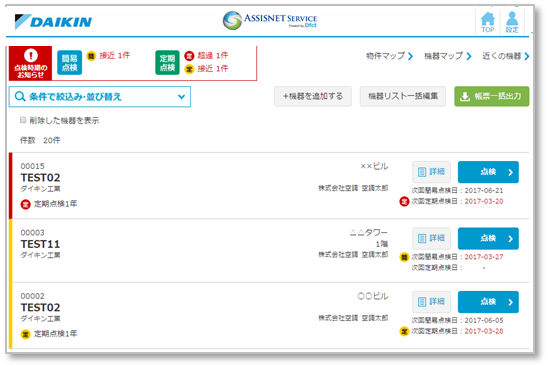
Task: Click the search magnifier icon in filter box
Action: 20,96
